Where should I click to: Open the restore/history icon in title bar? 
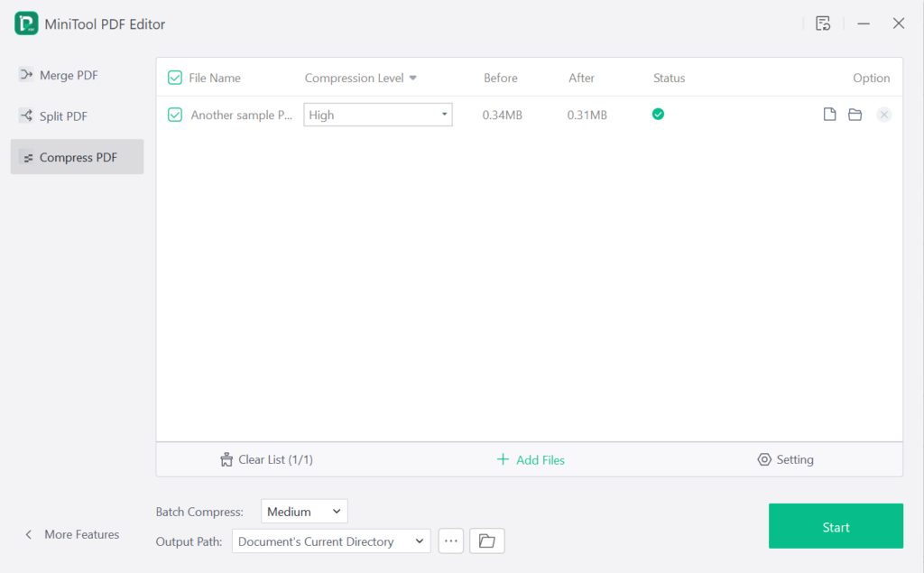click(823, 23)
